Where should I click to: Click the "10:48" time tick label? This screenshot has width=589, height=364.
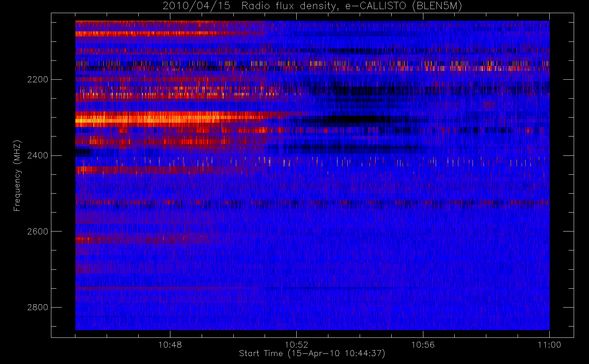tap(170, 344)
